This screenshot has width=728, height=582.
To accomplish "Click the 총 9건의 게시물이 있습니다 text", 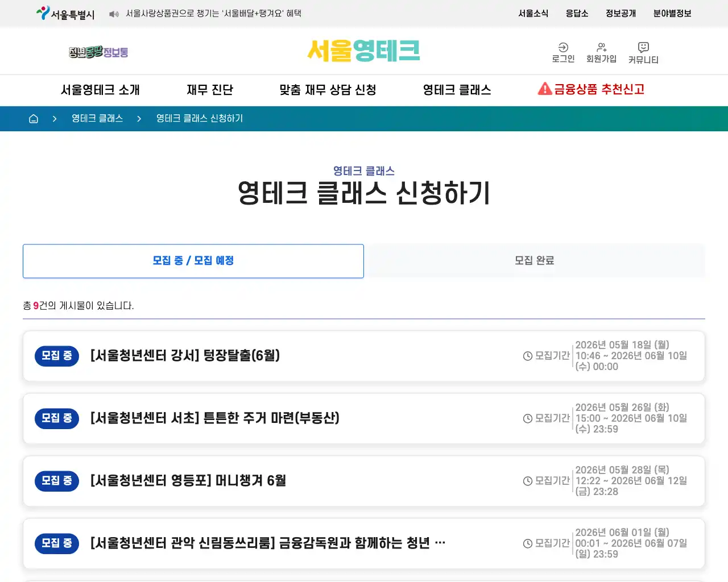I will pos(78,306).
